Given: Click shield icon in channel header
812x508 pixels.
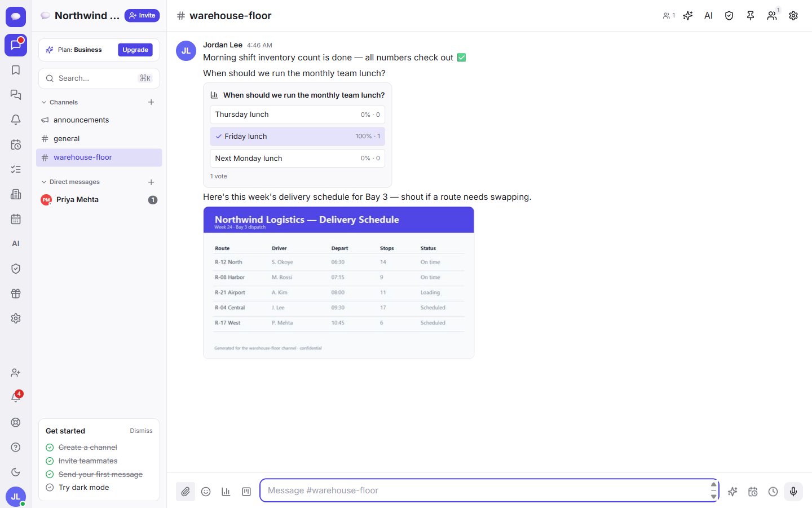Looking at the screenshot, I should click(x=729, y=16).
